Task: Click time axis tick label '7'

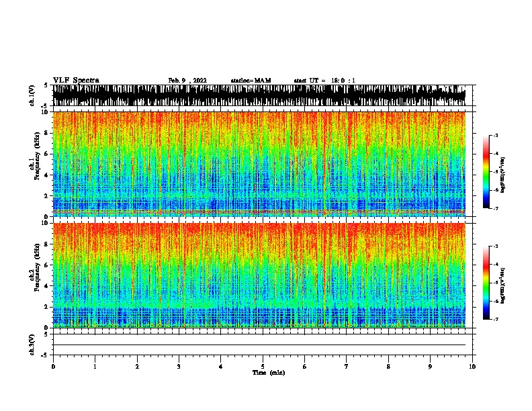Action: point(347,366)
